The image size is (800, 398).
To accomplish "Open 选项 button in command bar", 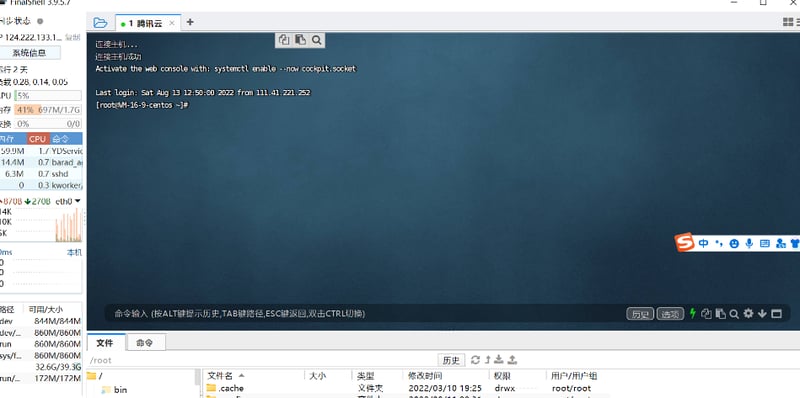I will (670, 314).
